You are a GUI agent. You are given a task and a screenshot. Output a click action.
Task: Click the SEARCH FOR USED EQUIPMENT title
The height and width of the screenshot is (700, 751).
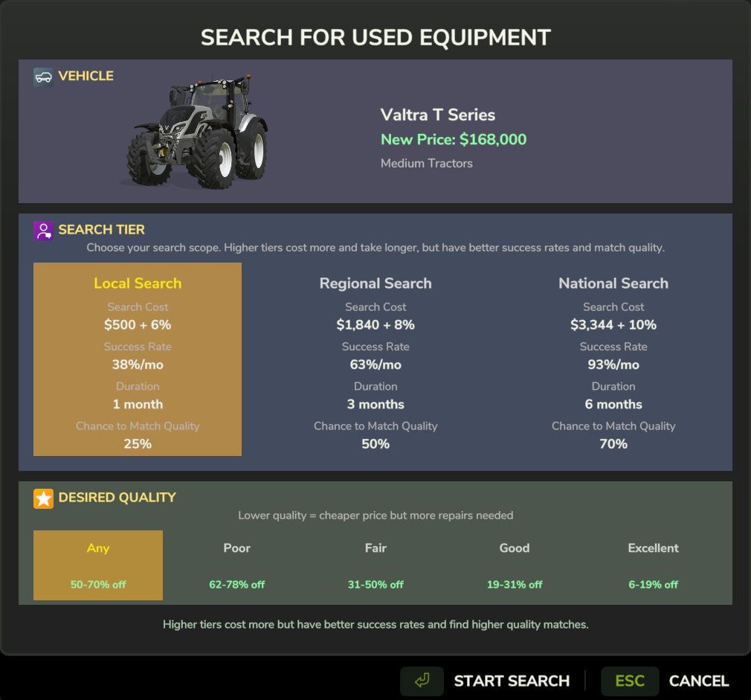[x=375, y=37]
